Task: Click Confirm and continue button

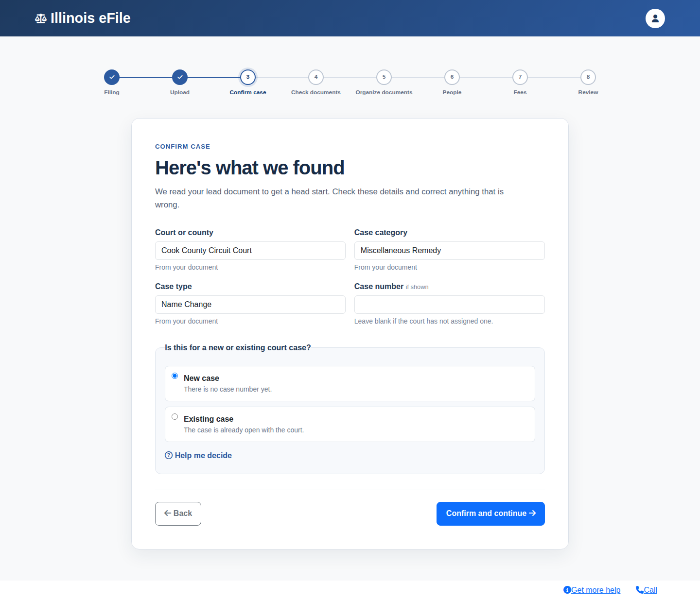Action: pos(490,514)
